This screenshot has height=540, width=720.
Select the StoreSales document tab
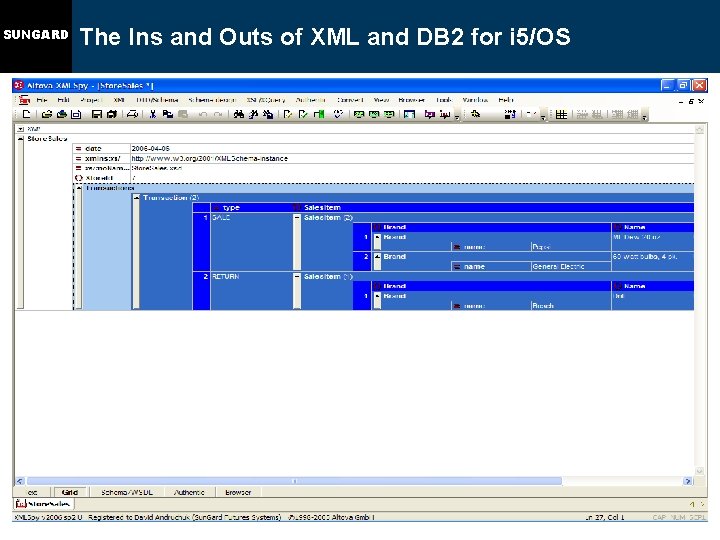click(x=43, y=504)
